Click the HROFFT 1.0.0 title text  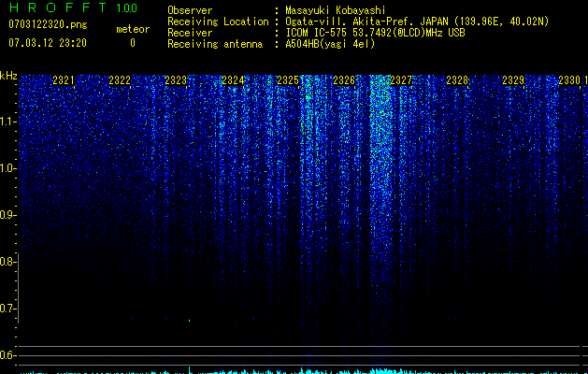click(73, 7)
